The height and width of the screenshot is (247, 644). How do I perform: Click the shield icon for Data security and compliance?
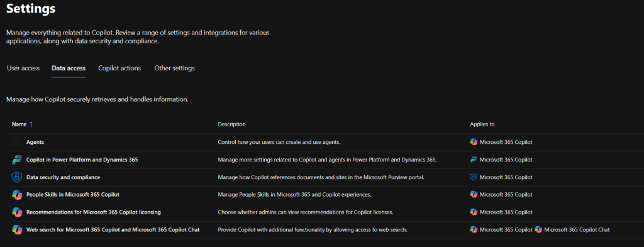[x=17, y=177]
